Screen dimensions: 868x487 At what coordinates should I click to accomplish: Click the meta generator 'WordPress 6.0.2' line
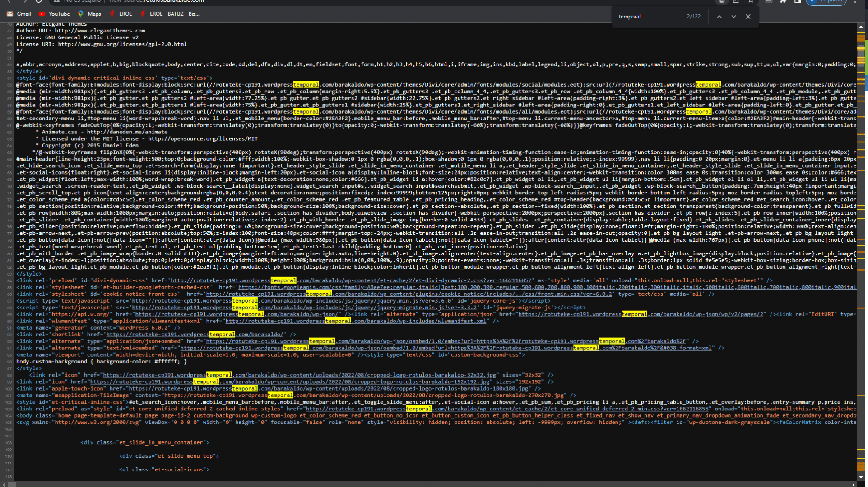click(x=98, y=328)
